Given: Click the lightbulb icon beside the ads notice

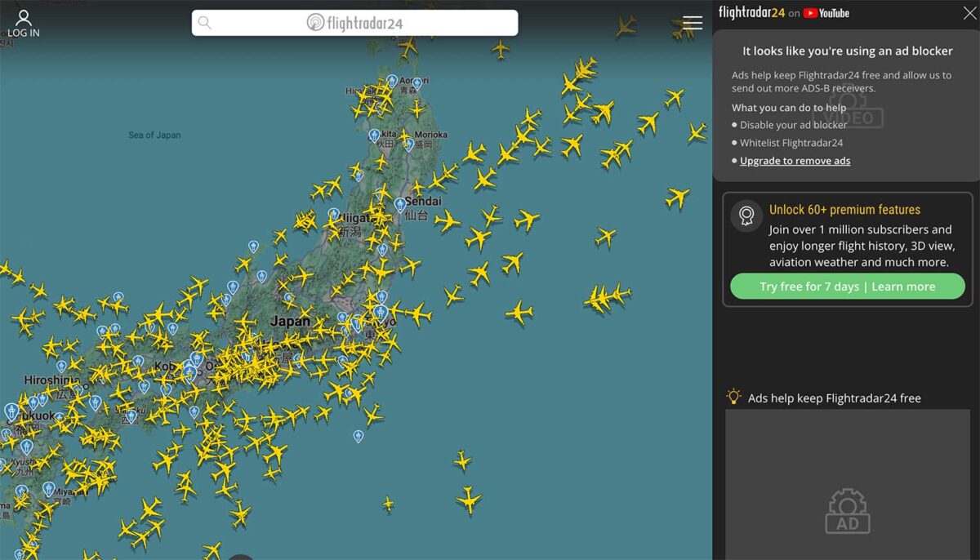Looking at the screenshot, I should [734, 397].
